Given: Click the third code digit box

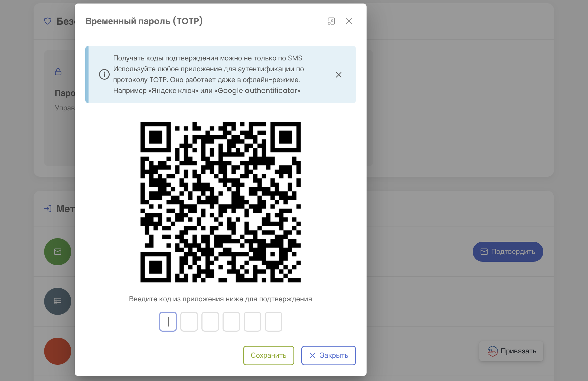Looking at the screenshot, I should tap(210, 322).
